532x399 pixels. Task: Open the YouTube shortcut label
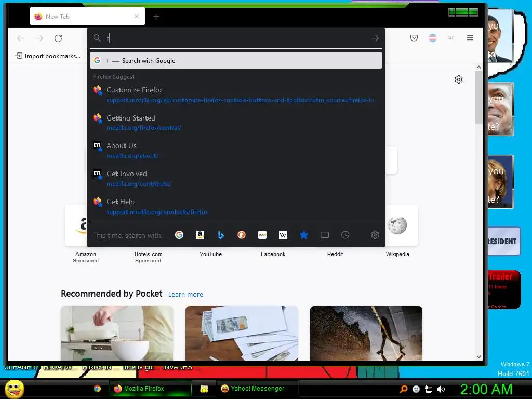[211, 254]
